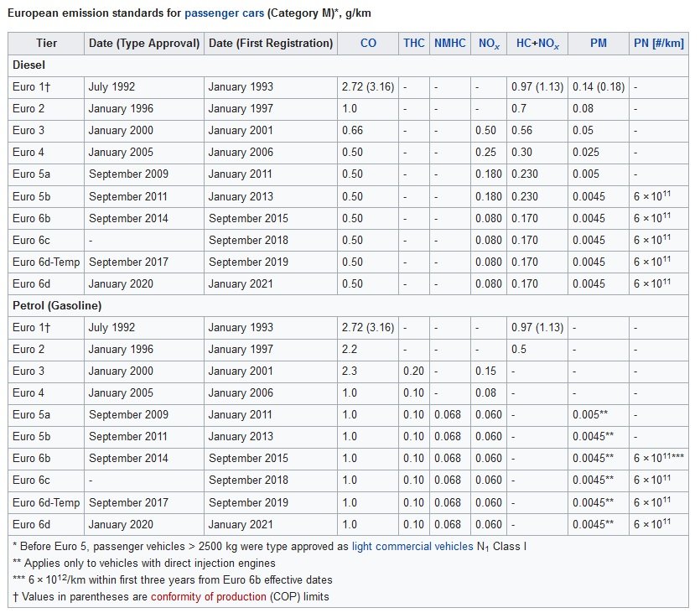Click the Diesel Euro 2 PM value 0.08
700x613 pixels.
coord(583,109)
